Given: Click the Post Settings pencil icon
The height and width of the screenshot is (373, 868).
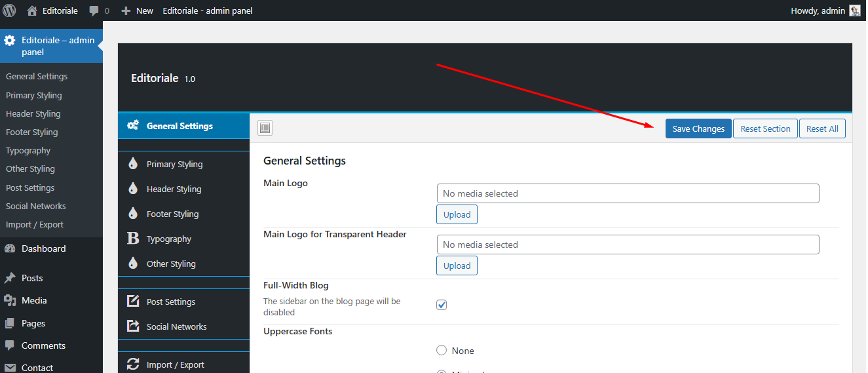Looking at the screenshot, I should (x=133, y=302).
